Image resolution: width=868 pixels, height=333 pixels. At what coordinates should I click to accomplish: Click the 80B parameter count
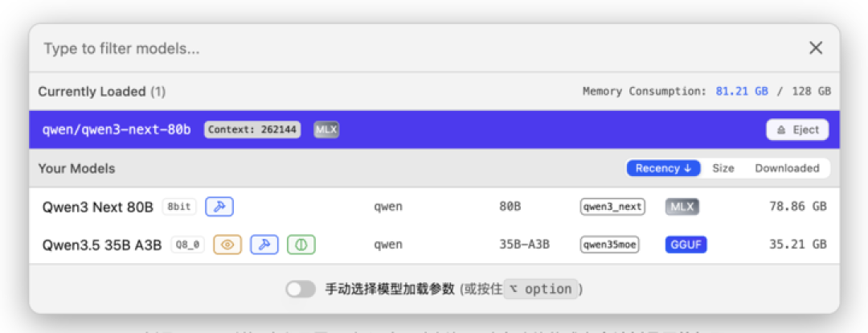point(510,207)
